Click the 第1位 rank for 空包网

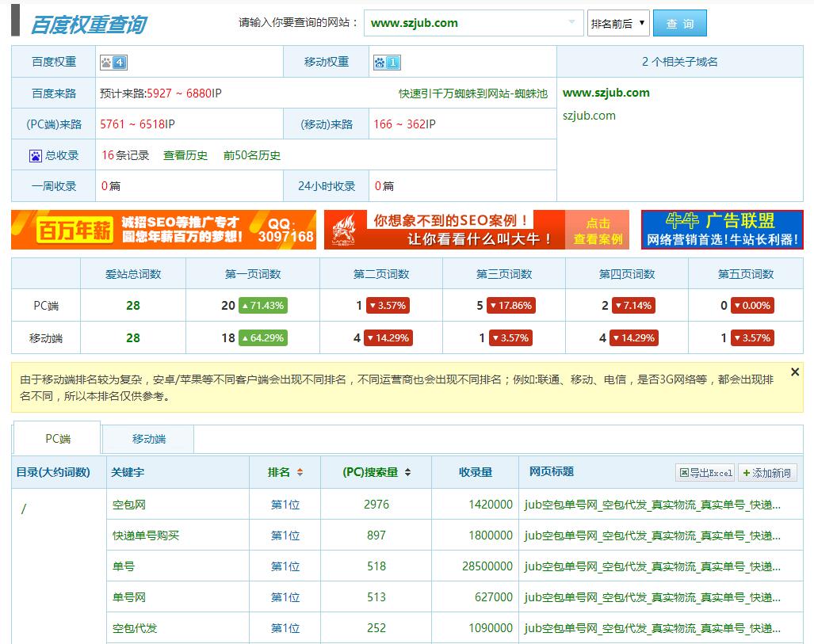(285, 505)
